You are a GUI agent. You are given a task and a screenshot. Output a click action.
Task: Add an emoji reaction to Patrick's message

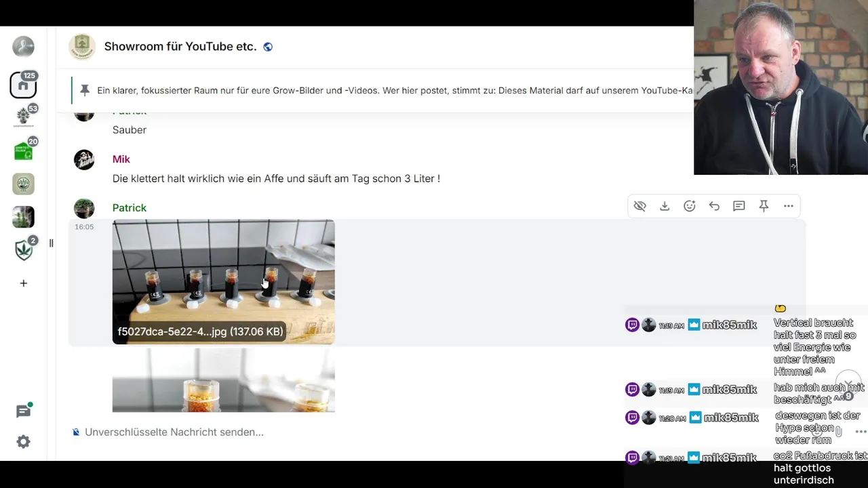[690, 206]
